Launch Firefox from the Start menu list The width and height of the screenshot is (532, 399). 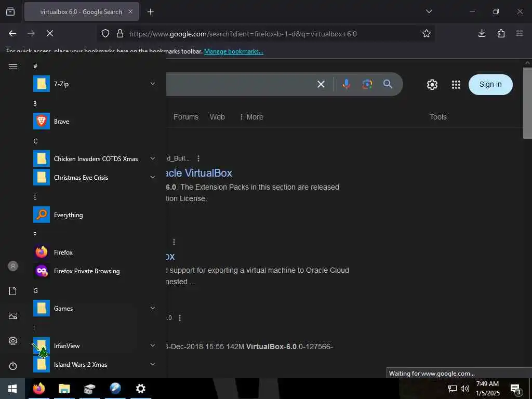click(95, 252)
